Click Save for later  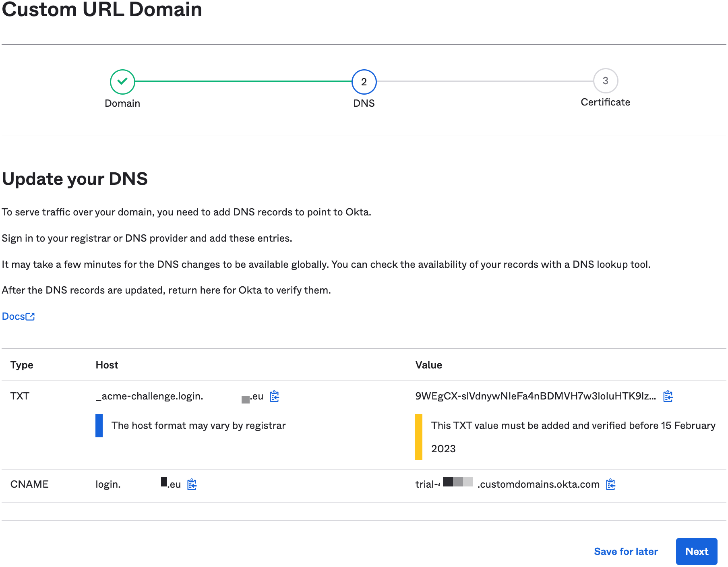626,551
